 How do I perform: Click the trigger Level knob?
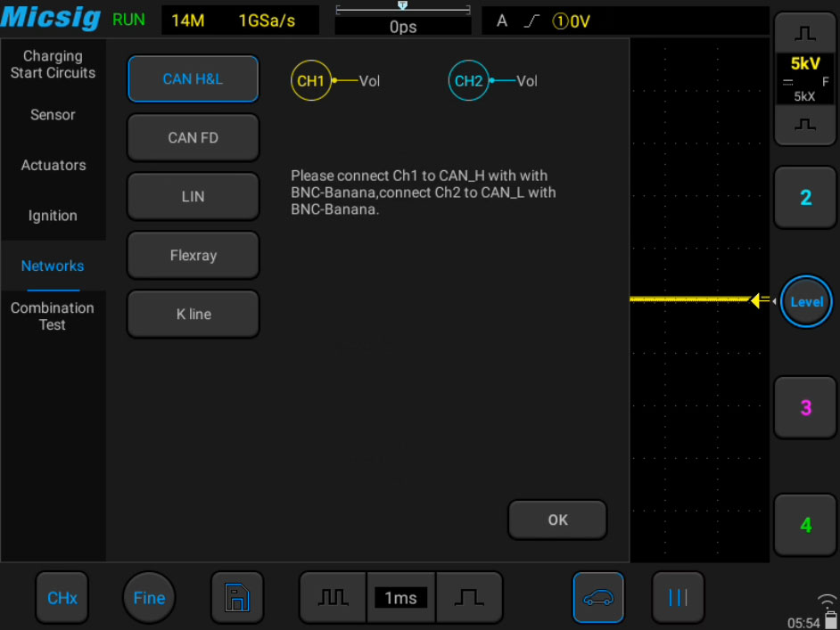806,301
